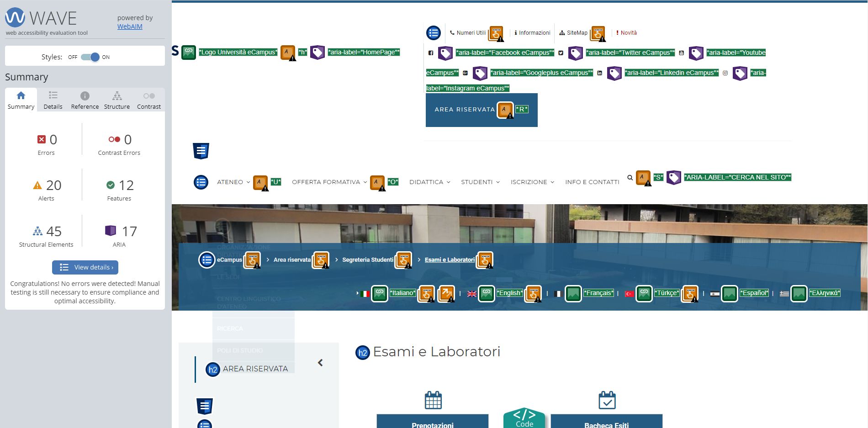Open Segreteria Studenti breadcrumb link
This screenshot has width=868, height=428.
click(368, 260)
